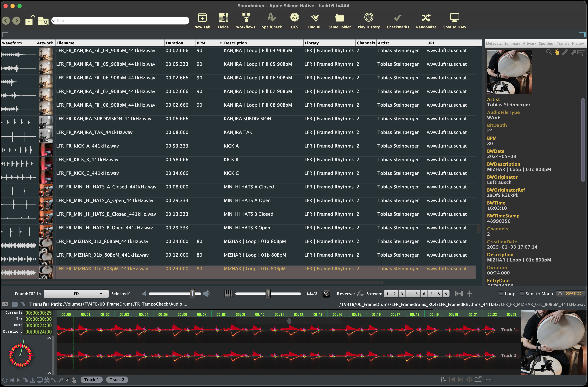The image size is (588, 387).
Task: Click the Filename column header
Action: click(110, 43)
